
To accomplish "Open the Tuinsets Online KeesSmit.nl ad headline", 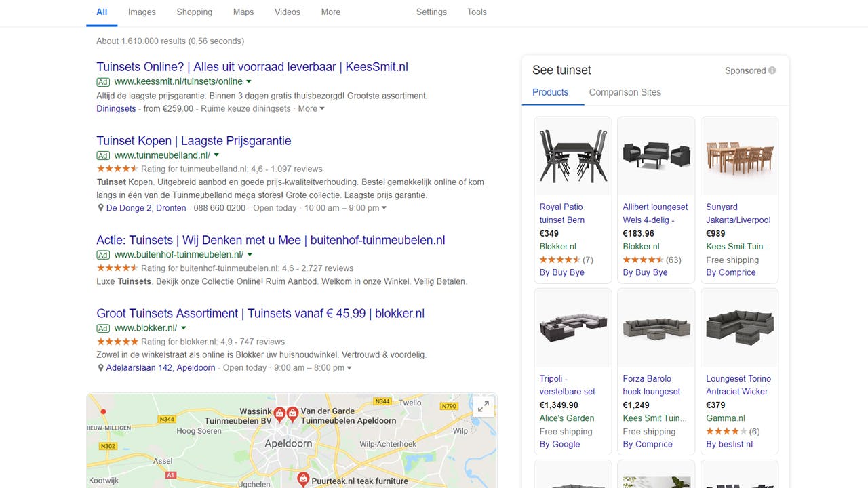I will pyautogui.click(x=252, y=67).
